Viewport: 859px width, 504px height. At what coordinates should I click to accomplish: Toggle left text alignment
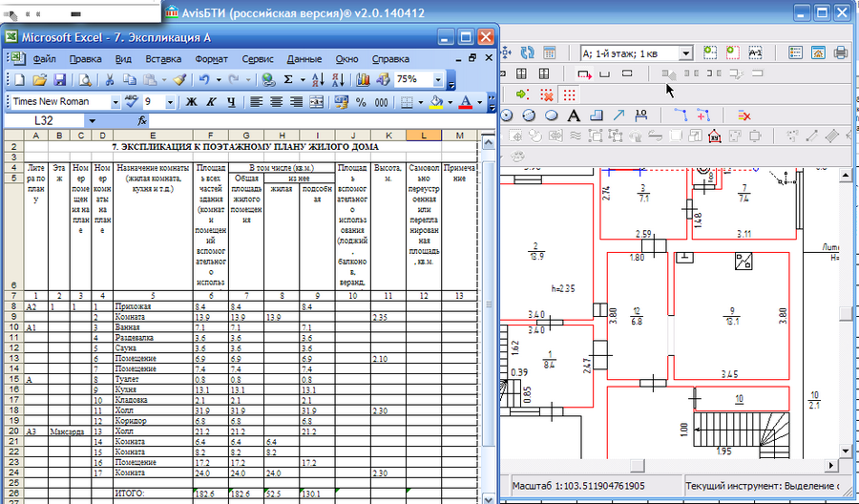pos(256,102)
